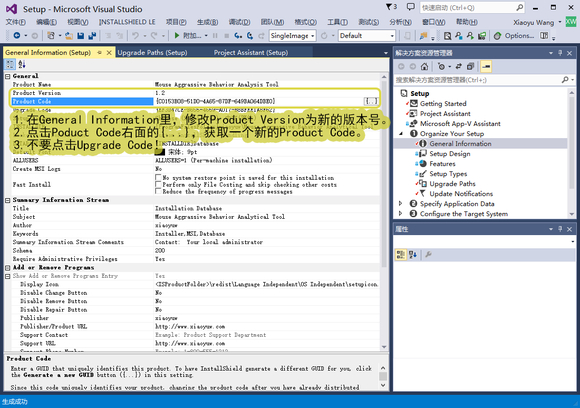Pin the General Information tab

click(100, 53)
